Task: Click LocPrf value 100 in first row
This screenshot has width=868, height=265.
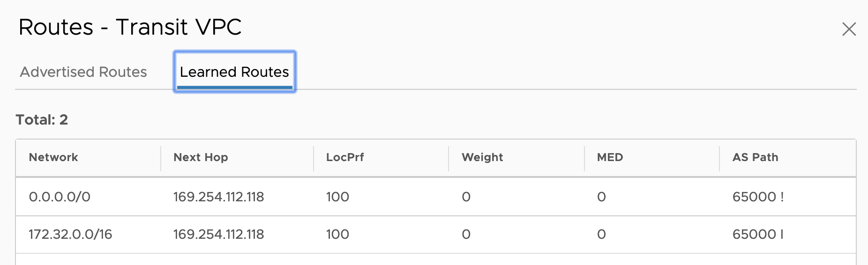Action: (x=337, y=197)
